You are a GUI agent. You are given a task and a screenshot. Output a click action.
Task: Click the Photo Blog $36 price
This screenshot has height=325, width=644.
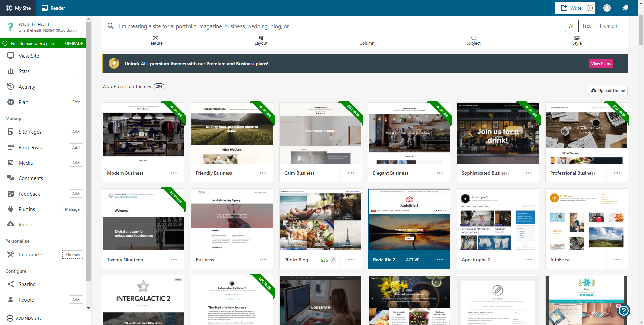click(324, 260)
